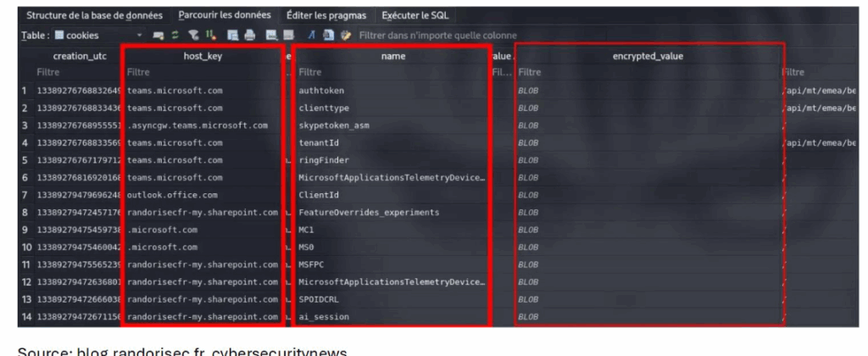Screen dimensions: 868x356
Task: Open the 'Exécuter le SQL' tab
Action: [x=415, y=15]
